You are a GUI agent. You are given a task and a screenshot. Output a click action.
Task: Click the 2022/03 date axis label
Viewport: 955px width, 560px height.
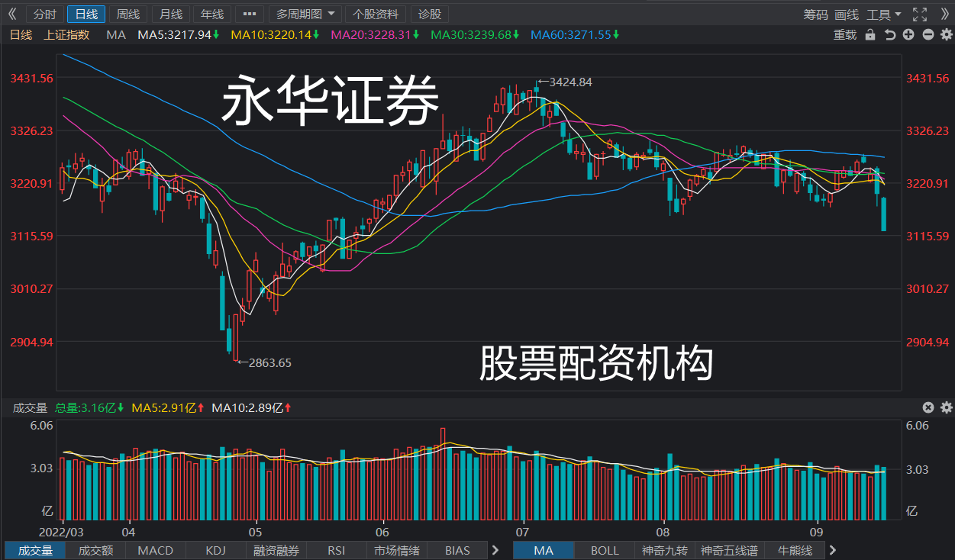(x=61, y=531)
